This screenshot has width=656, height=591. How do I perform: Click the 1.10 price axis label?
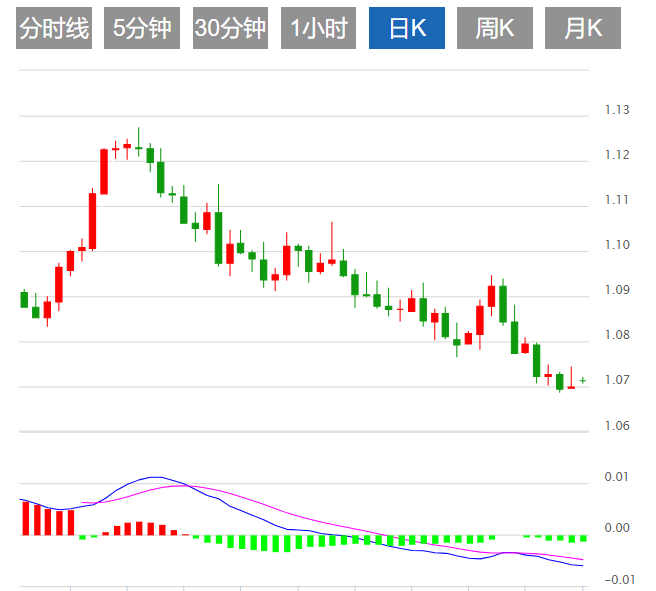(x=617, y=245)
